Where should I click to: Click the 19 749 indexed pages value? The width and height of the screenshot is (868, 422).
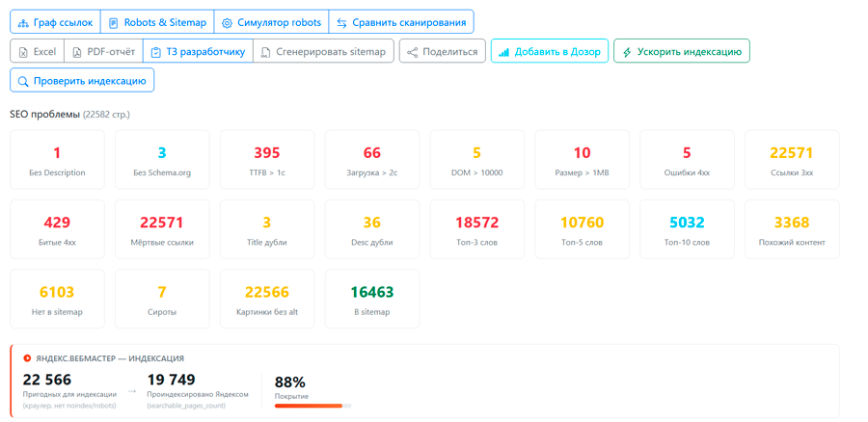(x=171, y=380)
